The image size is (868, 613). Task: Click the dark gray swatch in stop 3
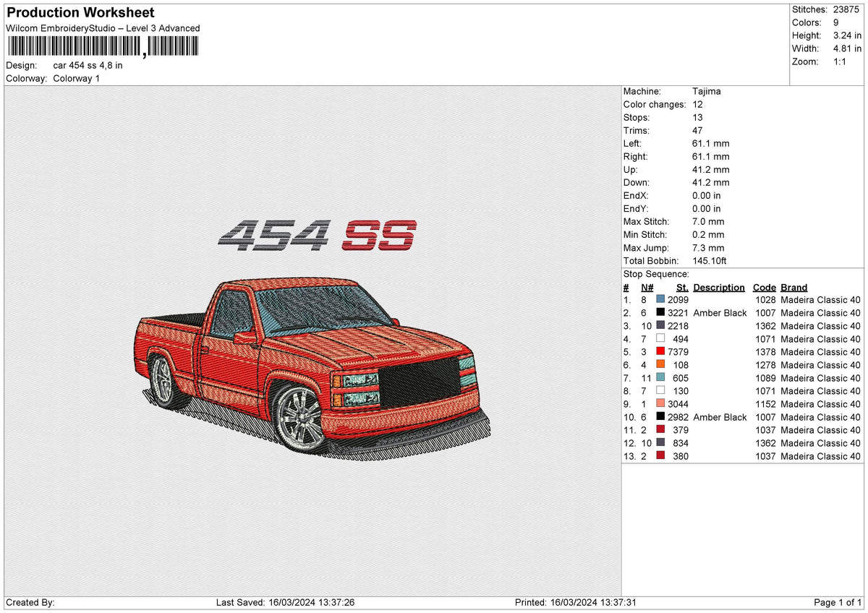point(660,325)
